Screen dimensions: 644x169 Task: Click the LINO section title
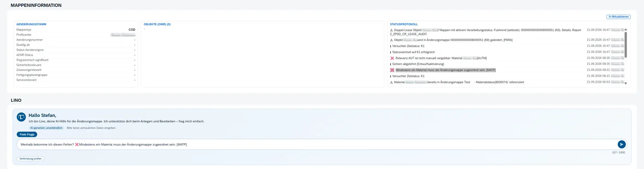click(x=16, y=100)
